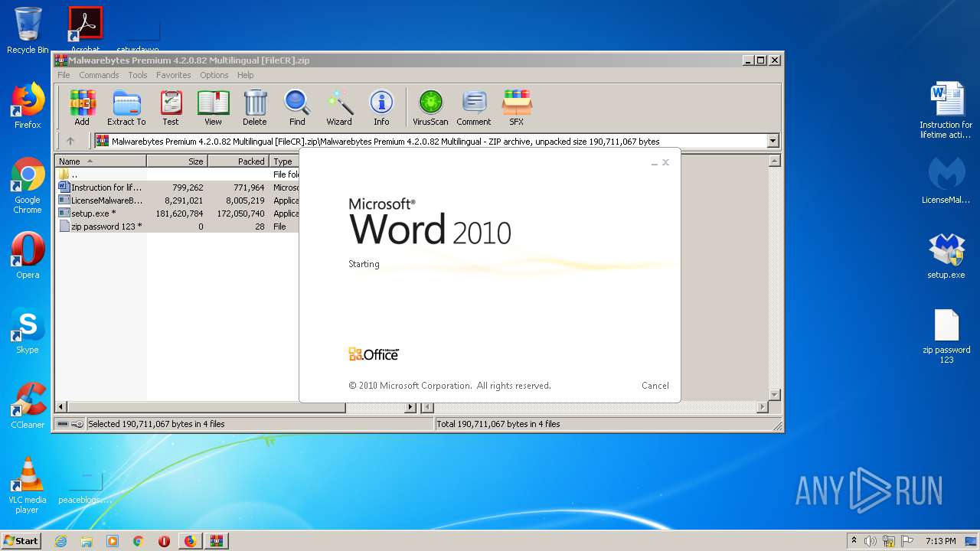Select Opera desktop shortcut

(x=28, y=256)
